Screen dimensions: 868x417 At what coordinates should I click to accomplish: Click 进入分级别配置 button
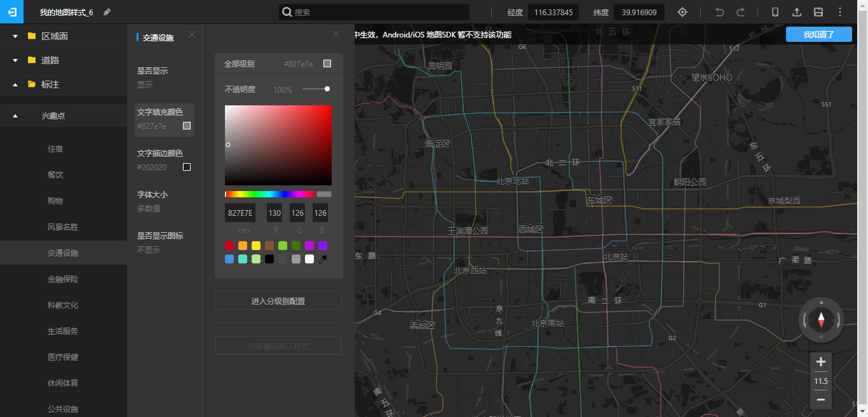(x=278, y=301)
